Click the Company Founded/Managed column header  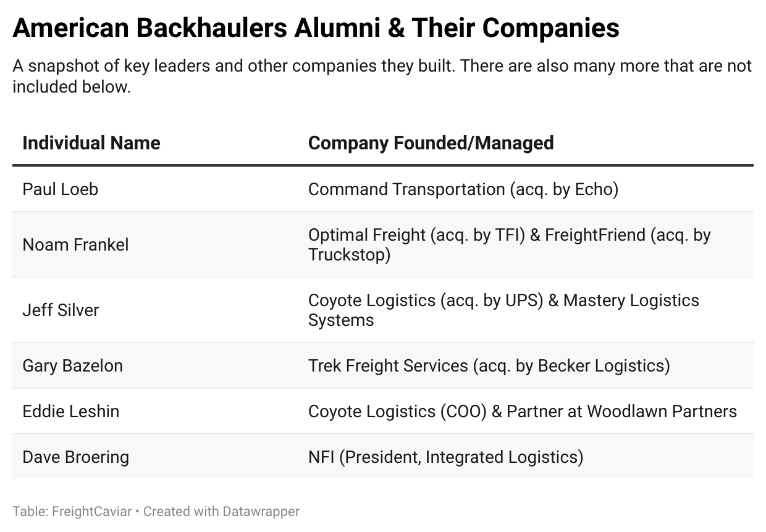431,143
